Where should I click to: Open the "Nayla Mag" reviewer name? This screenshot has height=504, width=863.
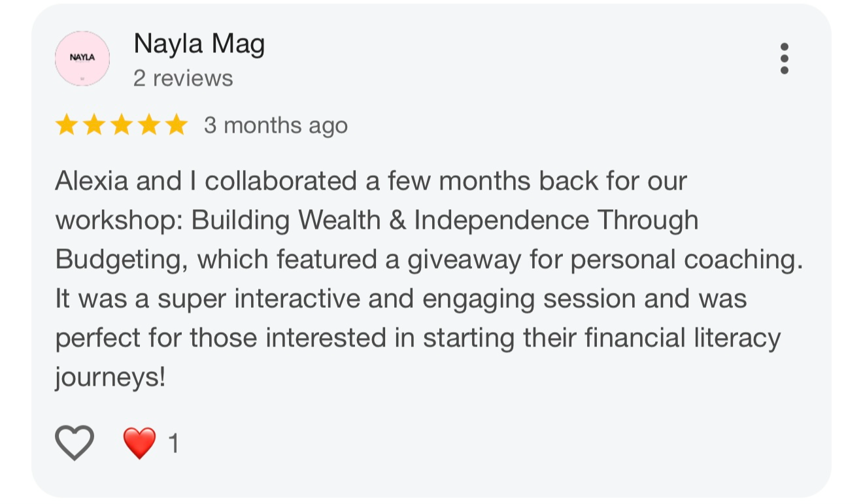[x=199, y=44]
